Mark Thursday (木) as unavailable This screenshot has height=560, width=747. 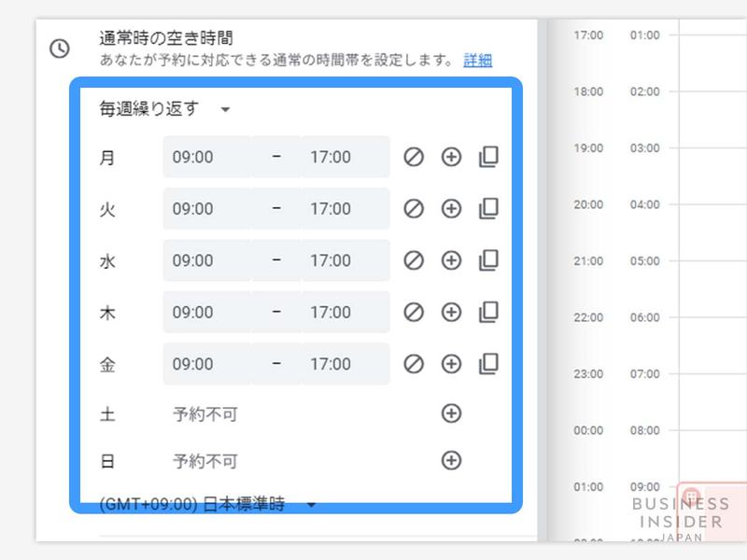pyautogui.click(x=414, y=313)
